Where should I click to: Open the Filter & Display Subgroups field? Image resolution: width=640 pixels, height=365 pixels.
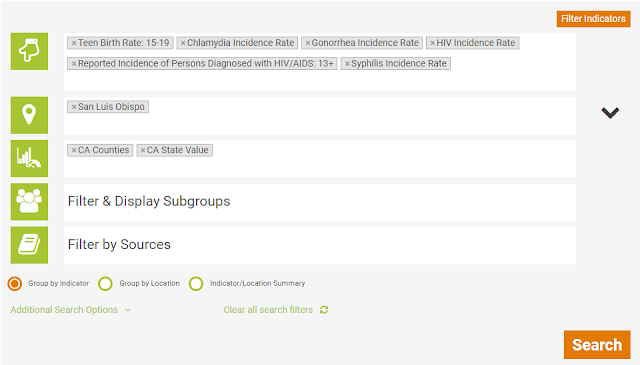(x=320, y=202)
